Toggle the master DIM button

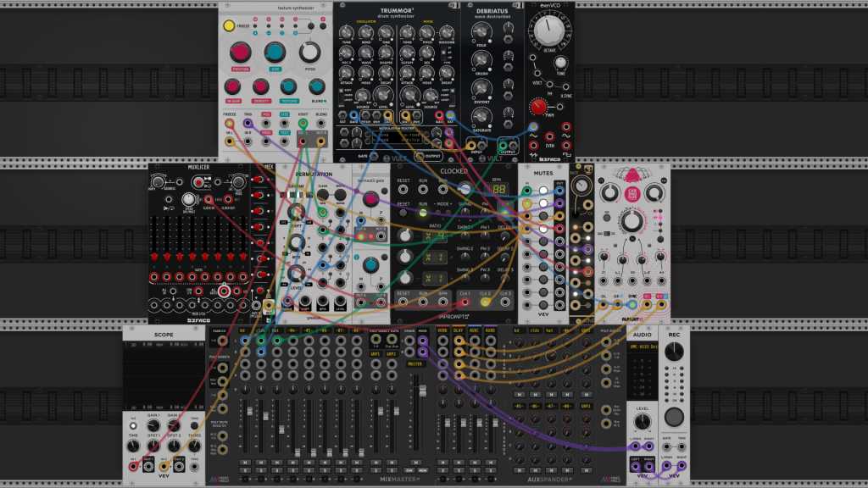click(409, 470)
